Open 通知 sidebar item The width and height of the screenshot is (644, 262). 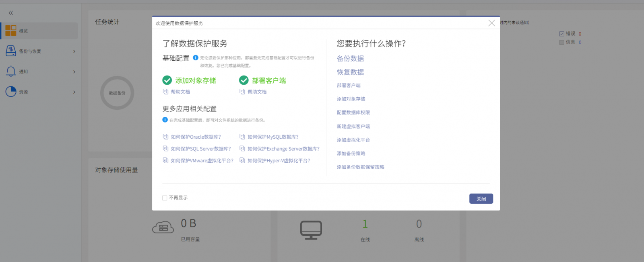point(39,72)
